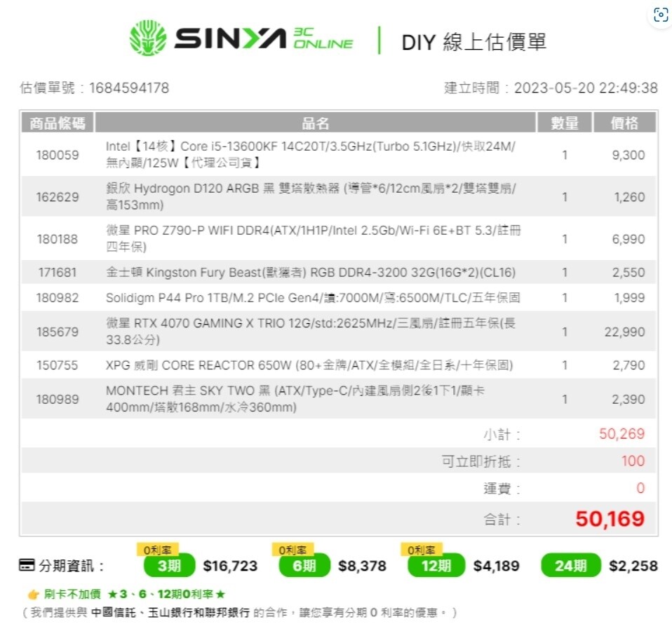Click the 商品條碼 column header
Image resolution: width=672 pixels, height=631 pixels.
pos(58,123)
